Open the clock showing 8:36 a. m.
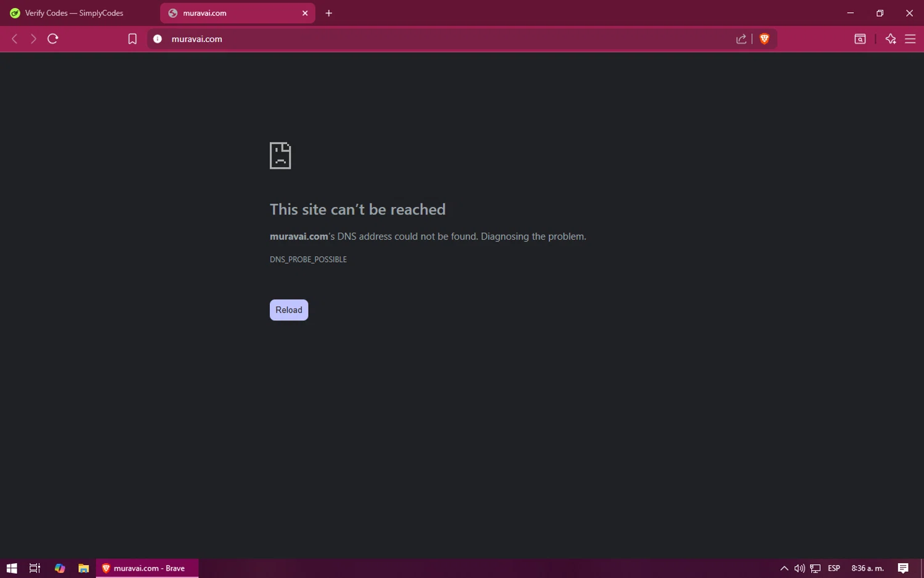Image resolution: width=924 pixels, height=578 pixels. [867, 568]
